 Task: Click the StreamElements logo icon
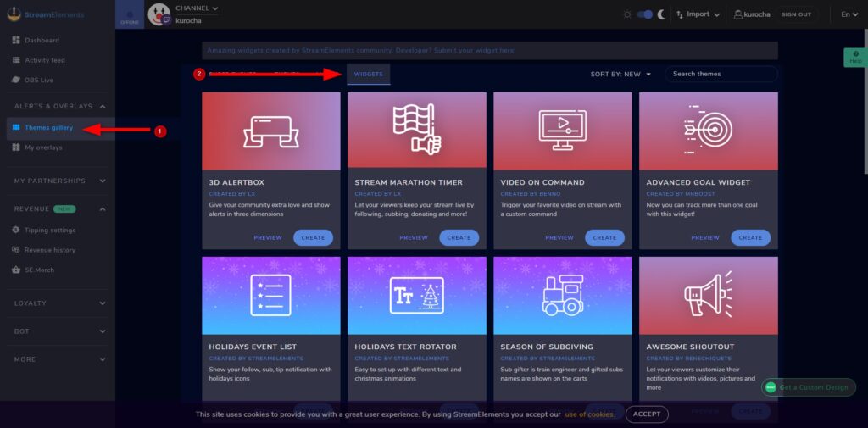(x=14, y=14)
